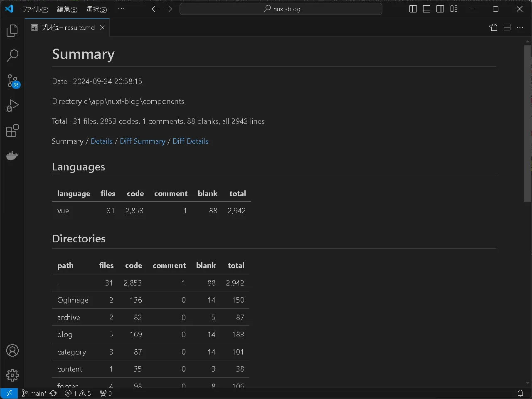Open the Explorer view in activity bar
532x399 pixels.
tap(12, 31)
